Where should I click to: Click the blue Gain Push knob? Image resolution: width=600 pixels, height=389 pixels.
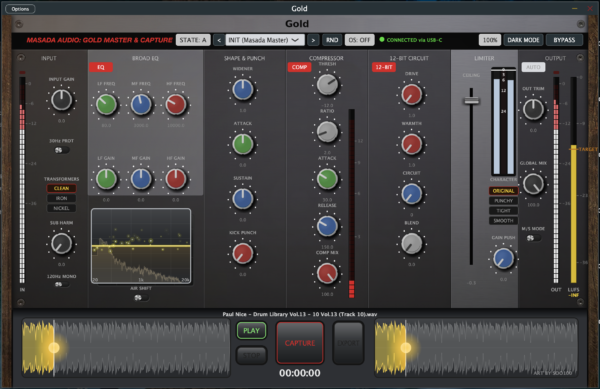504,258
